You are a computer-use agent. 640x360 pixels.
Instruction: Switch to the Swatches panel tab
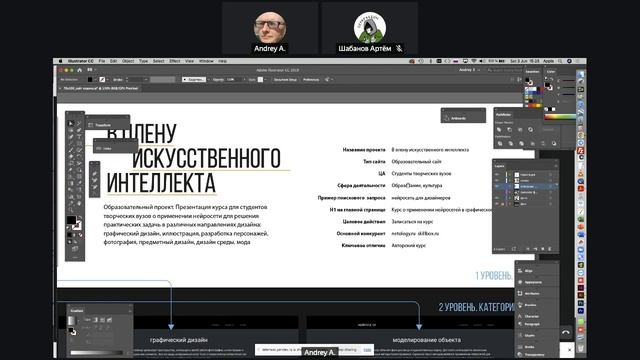click(x=532, y=71)
